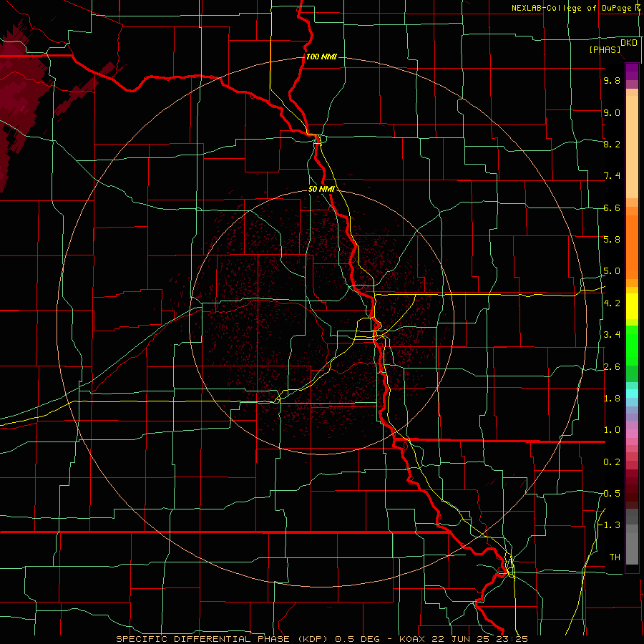Select the 8.2 scale label
This screenshot has height=644, width=644.
click(612, 144)
